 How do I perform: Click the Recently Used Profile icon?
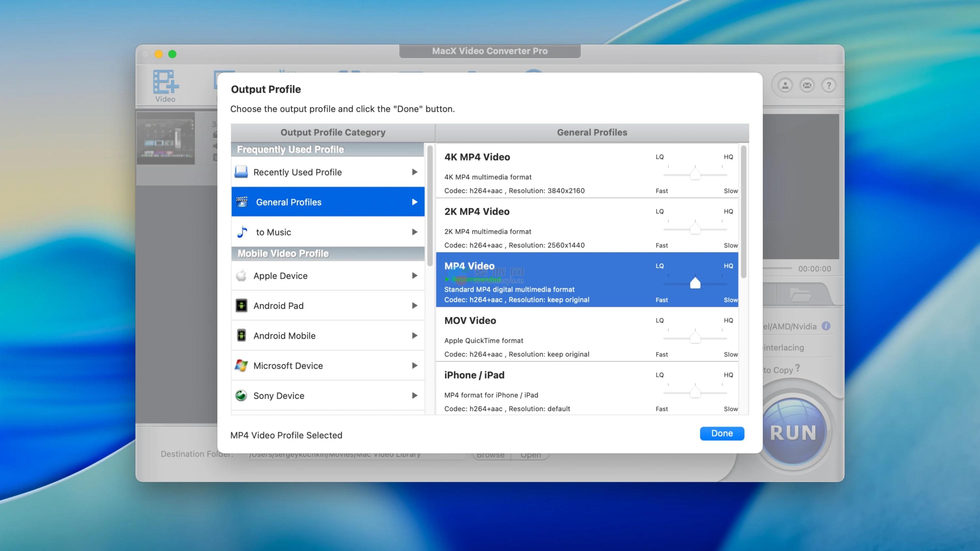(x=241, y=172)
